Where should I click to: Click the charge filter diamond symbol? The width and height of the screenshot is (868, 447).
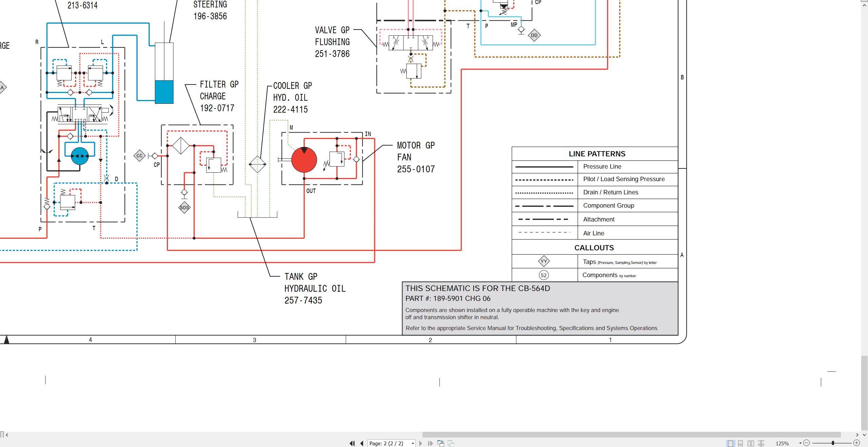[x=181, y=145]
